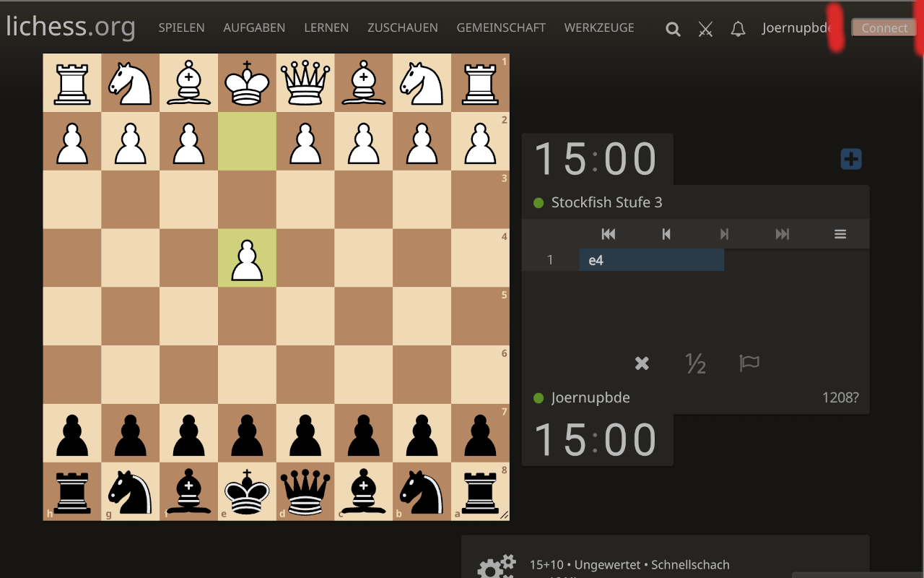
Task: Jump to the first move with the rewind icon
Action: pyautogui.click(x=608, y=233)
